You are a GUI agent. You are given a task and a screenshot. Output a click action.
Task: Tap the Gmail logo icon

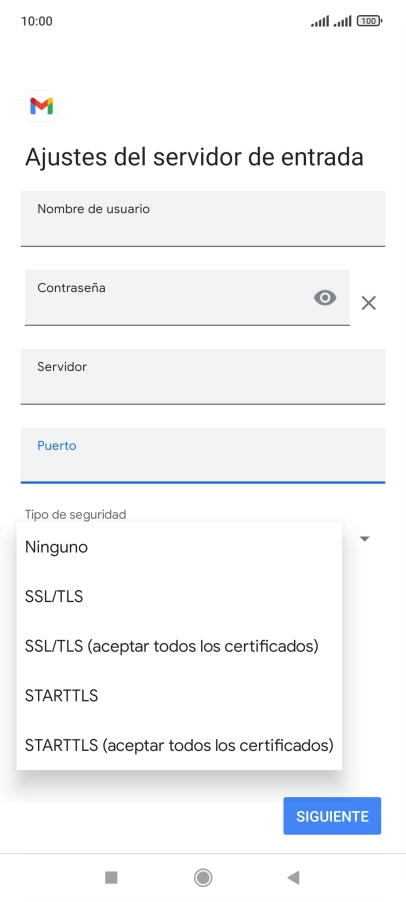[x=41, y=106]
